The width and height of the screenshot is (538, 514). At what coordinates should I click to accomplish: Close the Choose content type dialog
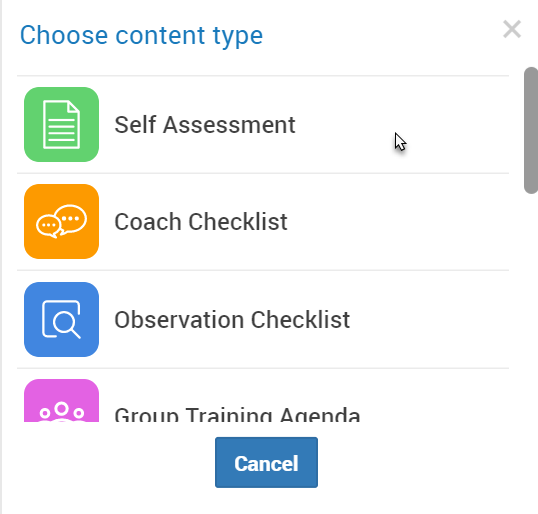512,29
